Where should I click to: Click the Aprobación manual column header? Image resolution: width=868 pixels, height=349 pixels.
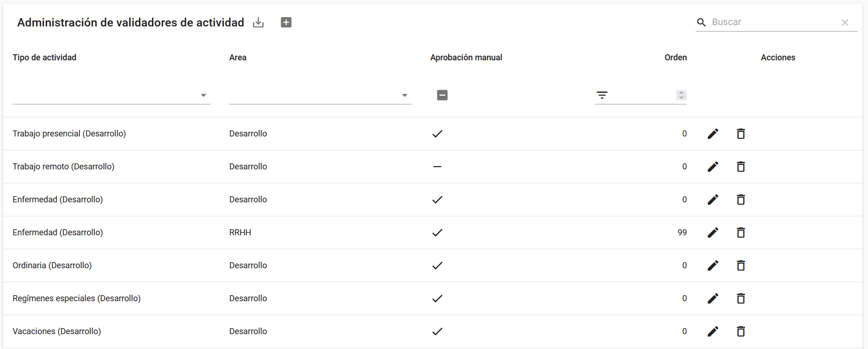coord(466,58)
